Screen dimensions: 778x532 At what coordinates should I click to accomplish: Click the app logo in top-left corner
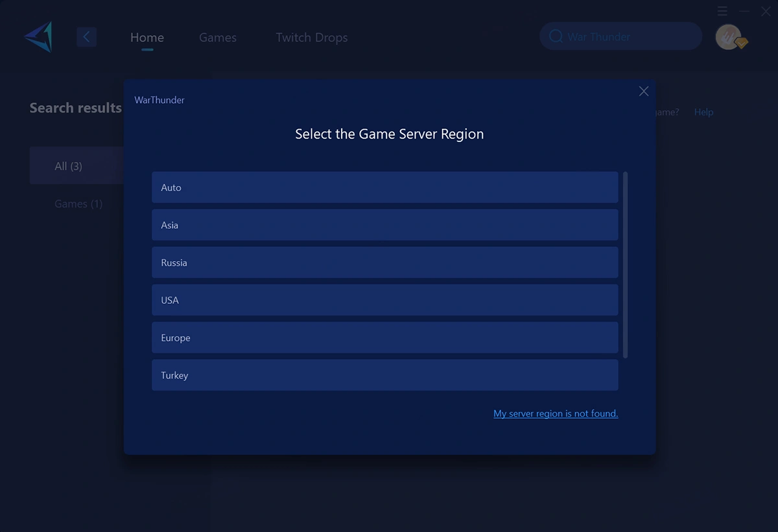[38, 37]
